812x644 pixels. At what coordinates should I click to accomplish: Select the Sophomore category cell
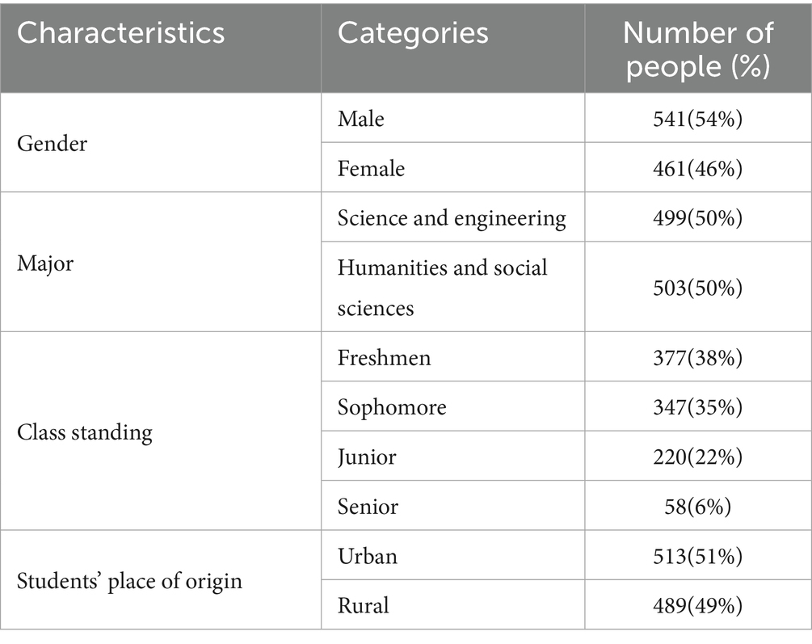392,407
